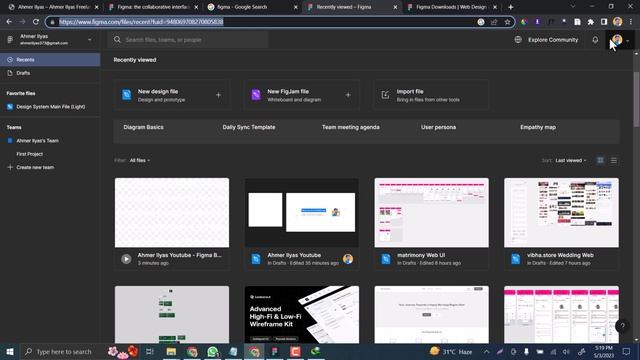Bookmark this page with star icon
This screenshot has height=360, width=640.
(x=507, y=22)
